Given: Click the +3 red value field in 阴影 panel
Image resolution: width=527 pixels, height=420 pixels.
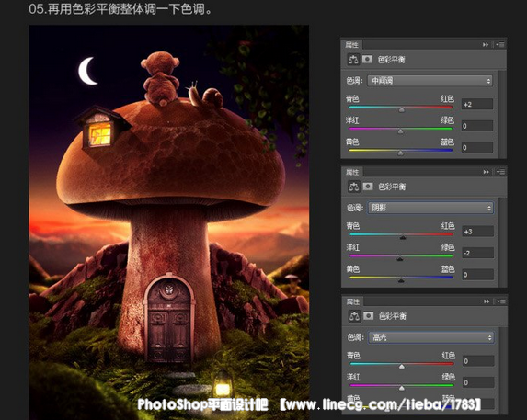Looking at the screenshot, I should (x=478, y=232).
